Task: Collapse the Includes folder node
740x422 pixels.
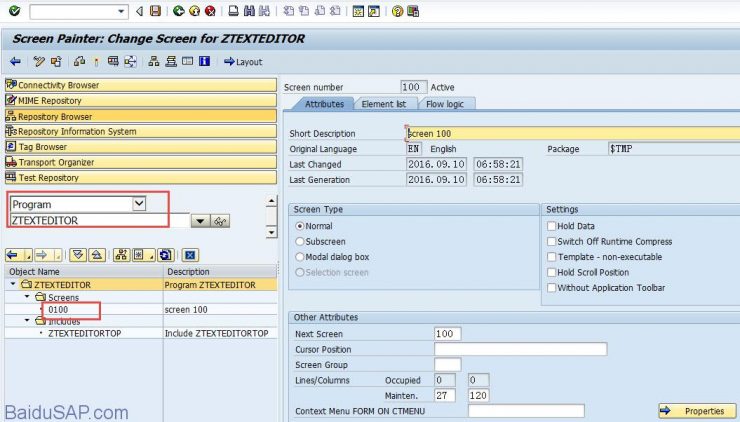Action: 27,321
